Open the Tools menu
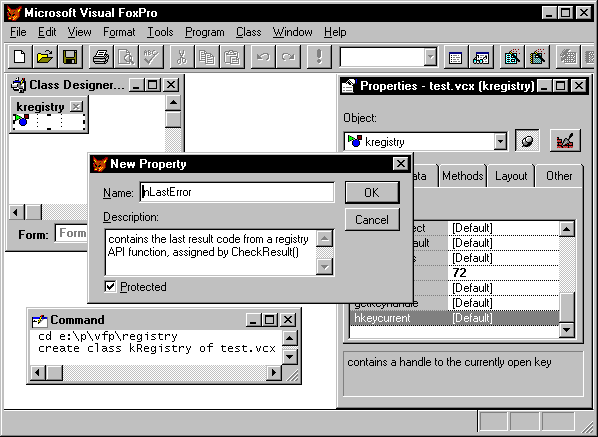598x437 pixels. point(160,32)
